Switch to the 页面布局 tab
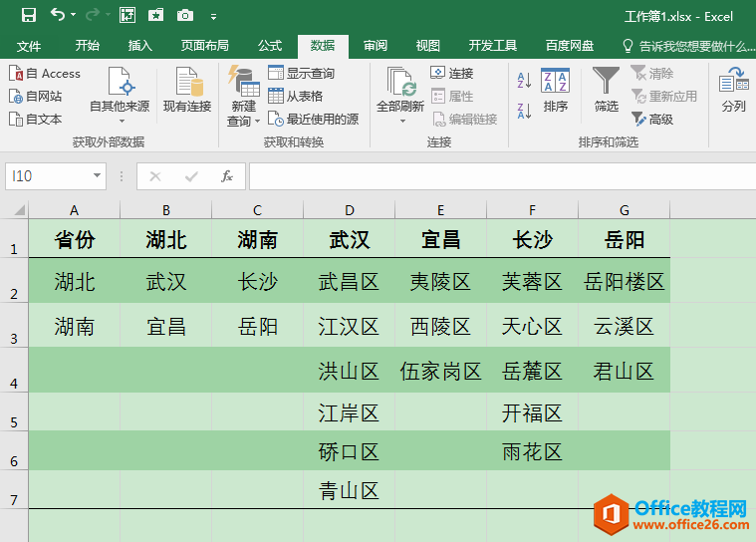Screen dimensions: 756x542 click(x=204, y=45)
